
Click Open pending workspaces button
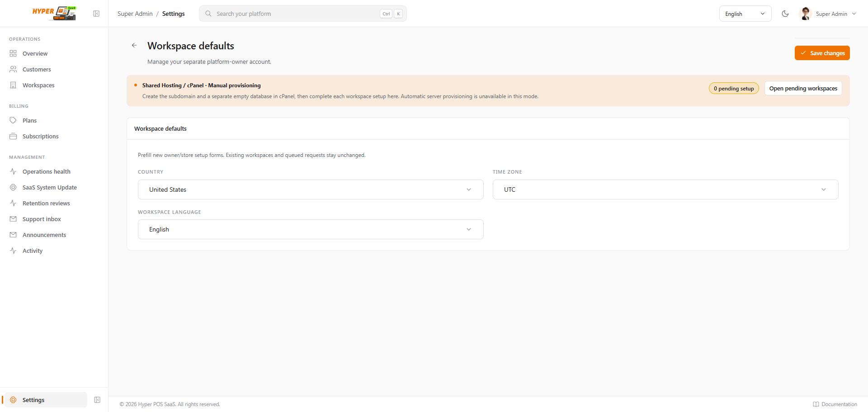(x=803, y=88)
